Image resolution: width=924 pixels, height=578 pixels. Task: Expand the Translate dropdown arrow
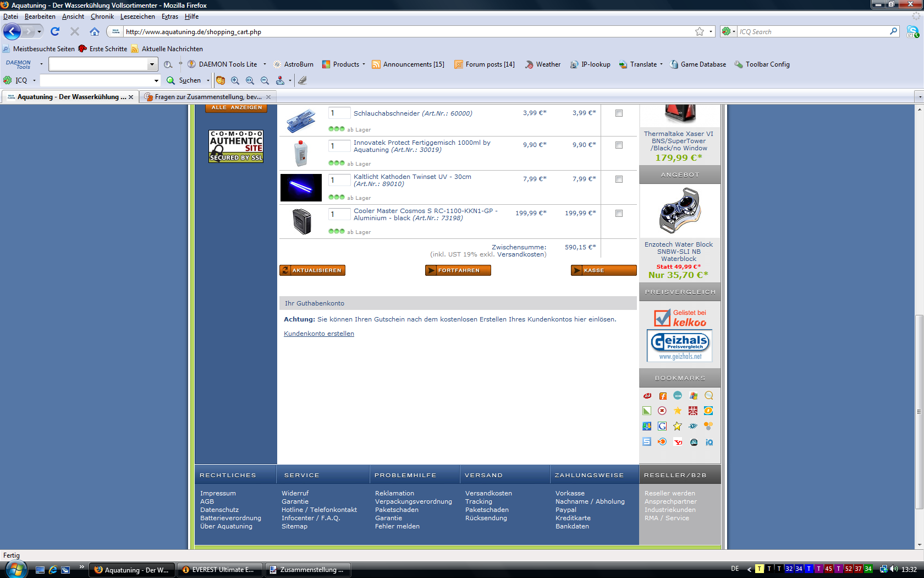click(x=661, y=64)
